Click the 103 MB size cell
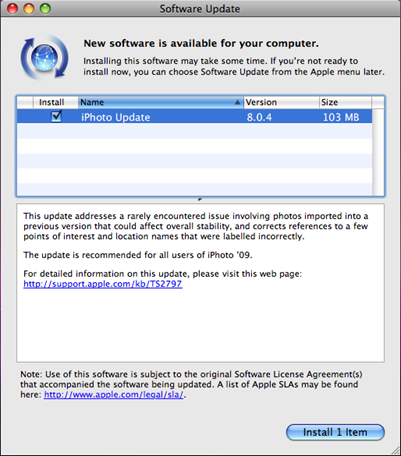Image resolution: width=401 pixels, height=456 pixels. point(341,117)
